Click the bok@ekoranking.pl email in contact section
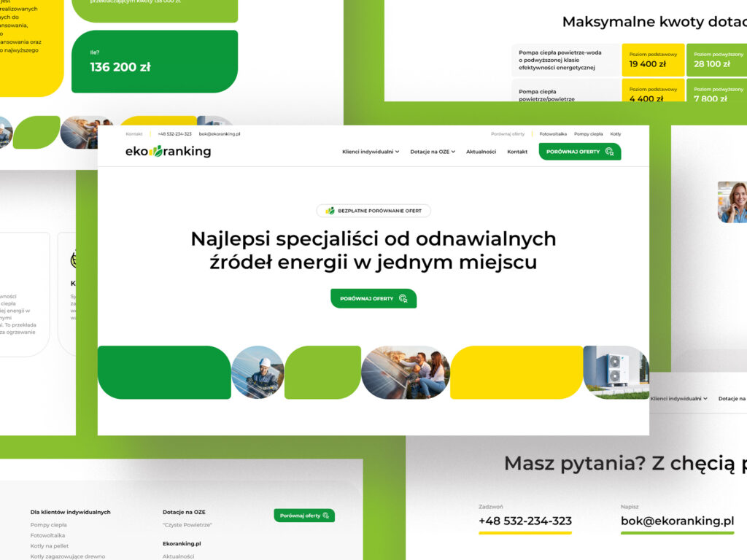The height and width of the screenshot is (560, 747). coord(678,521)
